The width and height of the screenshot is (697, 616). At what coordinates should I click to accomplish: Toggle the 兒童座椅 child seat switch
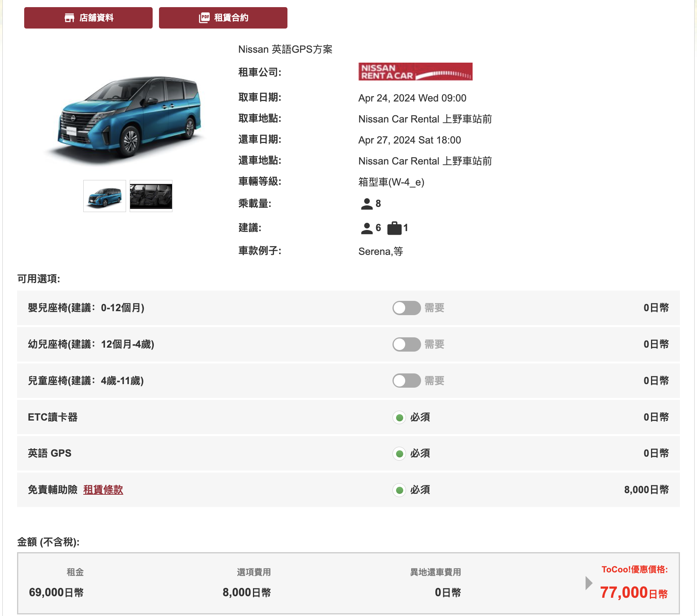[406, 381]
